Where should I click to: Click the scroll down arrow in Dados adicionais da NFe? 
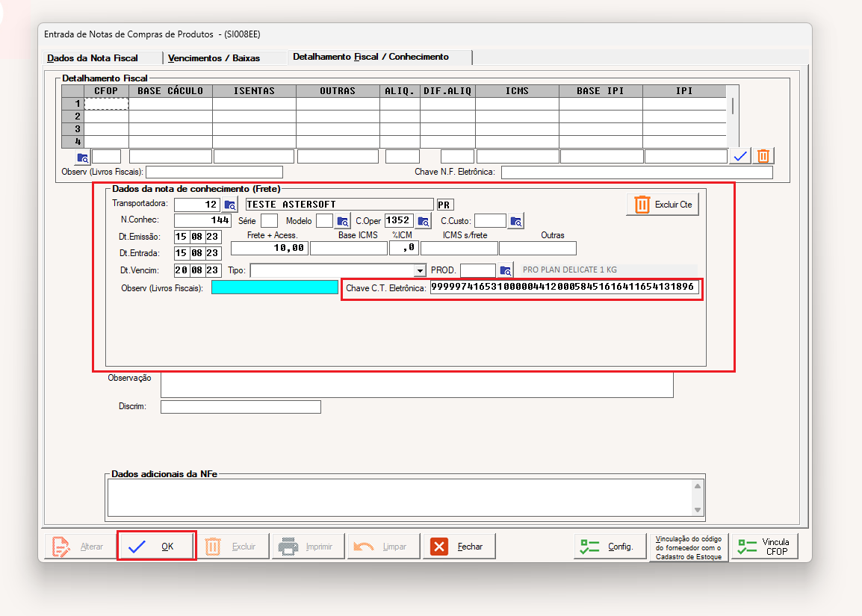(698, 510)
